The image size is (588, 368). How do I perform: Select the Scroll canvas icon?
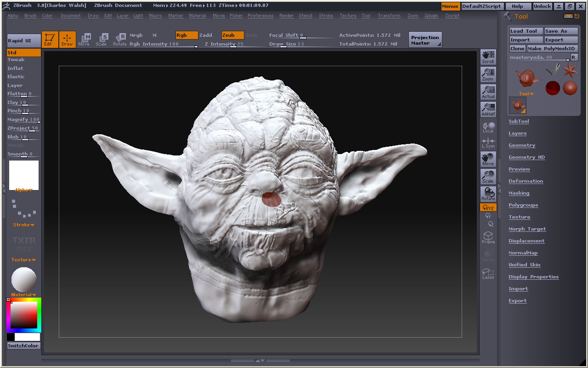488,57
